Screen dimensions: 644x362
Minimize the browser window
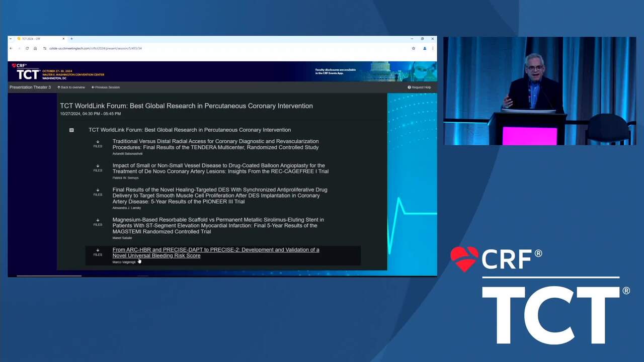412,39
